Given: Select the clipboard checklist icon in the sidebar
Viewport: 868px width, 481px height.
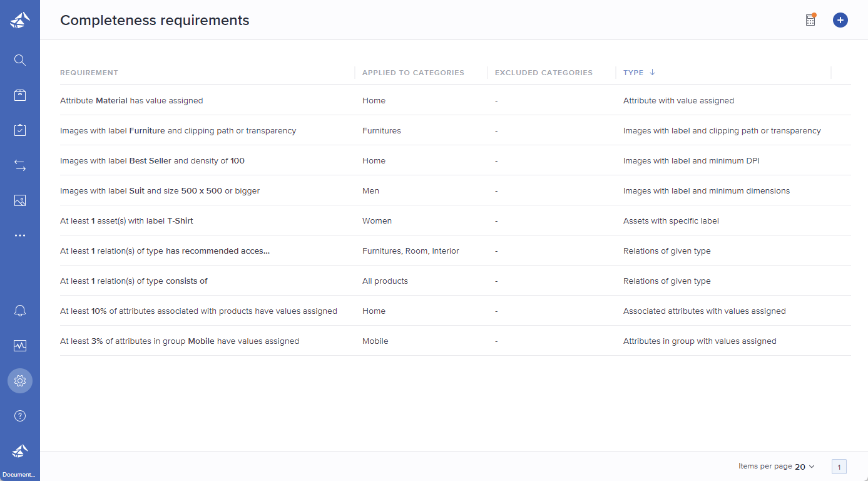Looking at the screenshot, I should 19,130.
